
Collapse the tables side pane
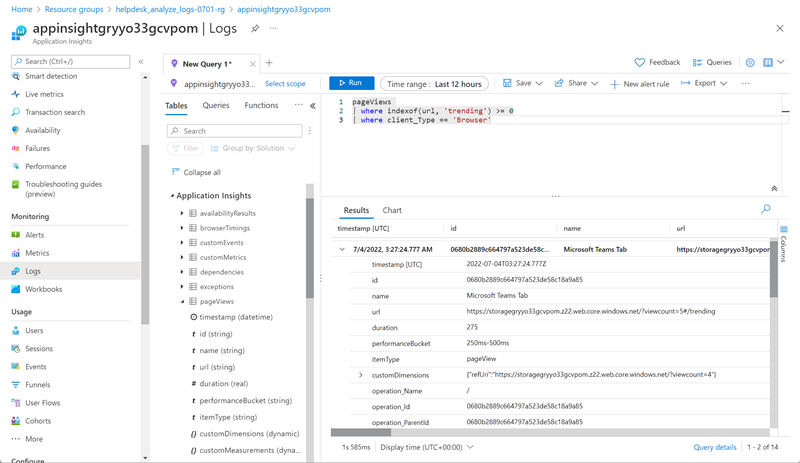click(x=313, y=106)
